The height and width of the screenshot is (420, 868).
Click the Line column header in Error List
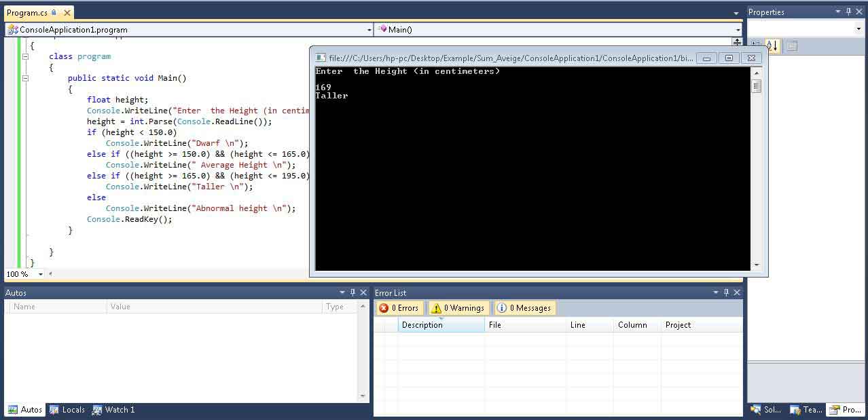point(588,325)
